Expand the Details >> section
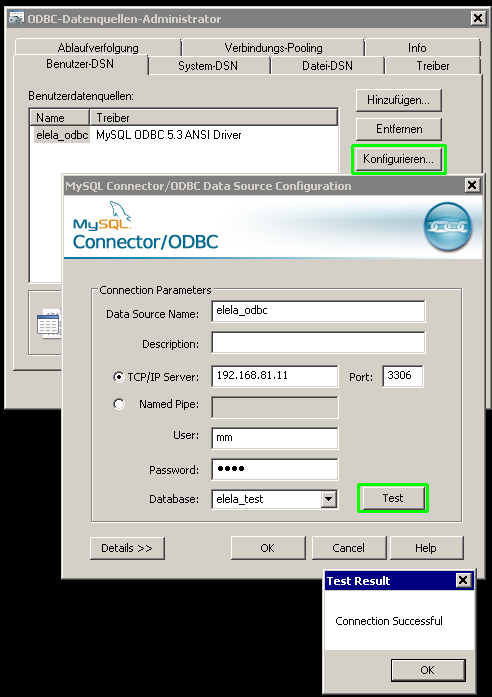This screenshot has height=697, width=492. pyautogui.click(x=127, y=548)
